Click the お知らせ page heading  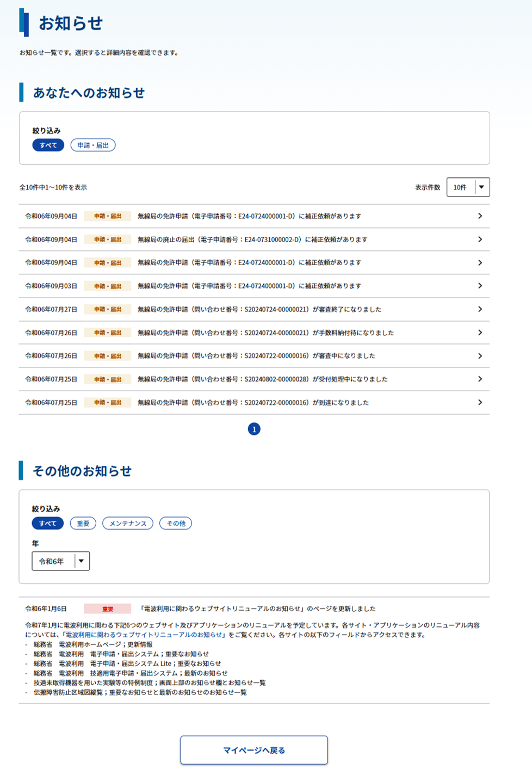click(70, 23)
